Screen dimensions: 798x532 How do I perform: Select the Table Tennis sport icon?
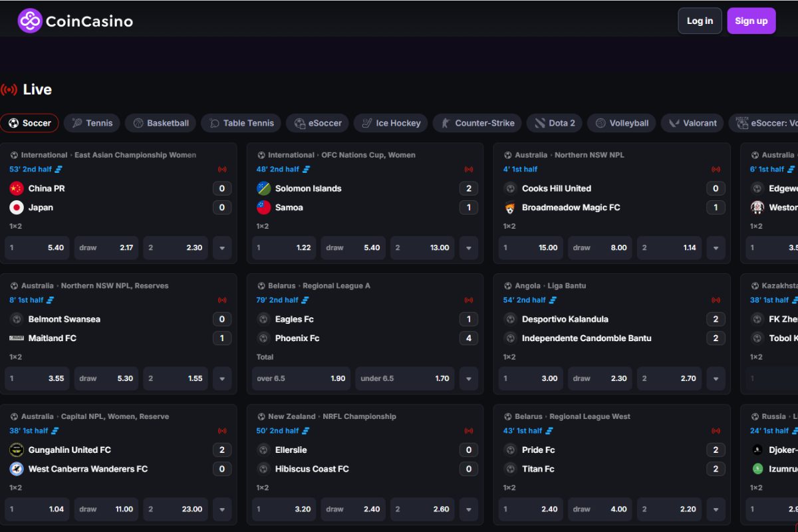coord(215,123)
